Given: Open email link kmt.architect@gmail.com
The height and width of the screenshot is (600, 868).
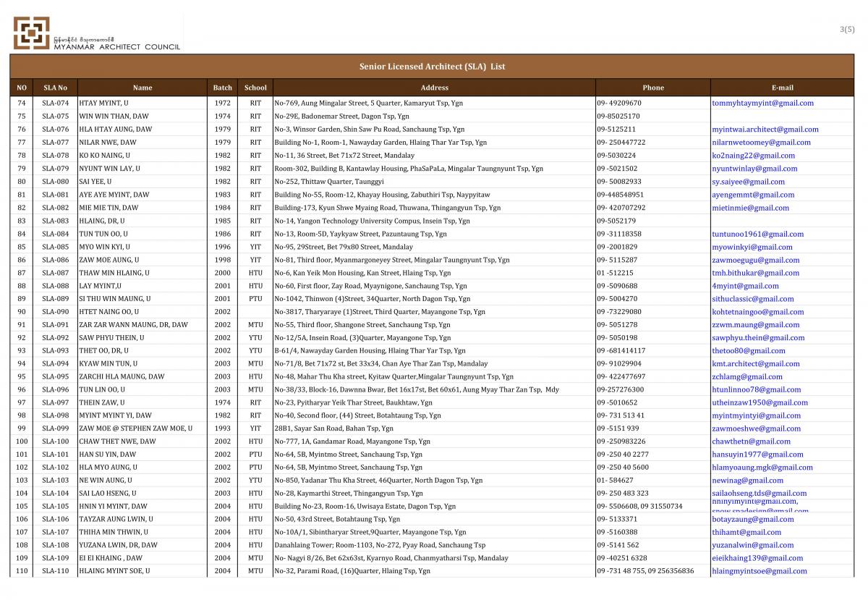Looking at the screenshot, I should pos(757,364).
